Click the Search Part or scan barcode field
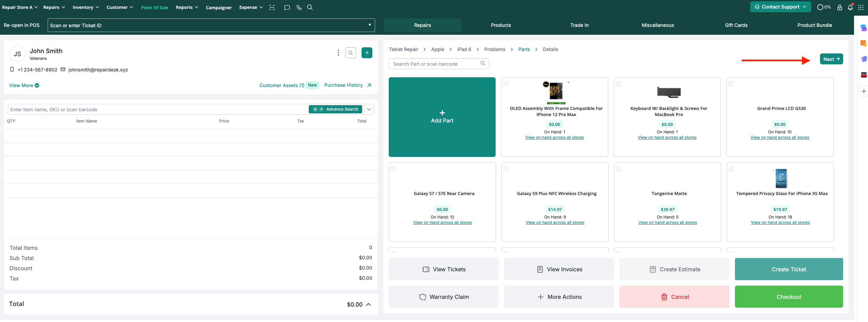Screen dimensions: 868x322 tap(436, 64)
